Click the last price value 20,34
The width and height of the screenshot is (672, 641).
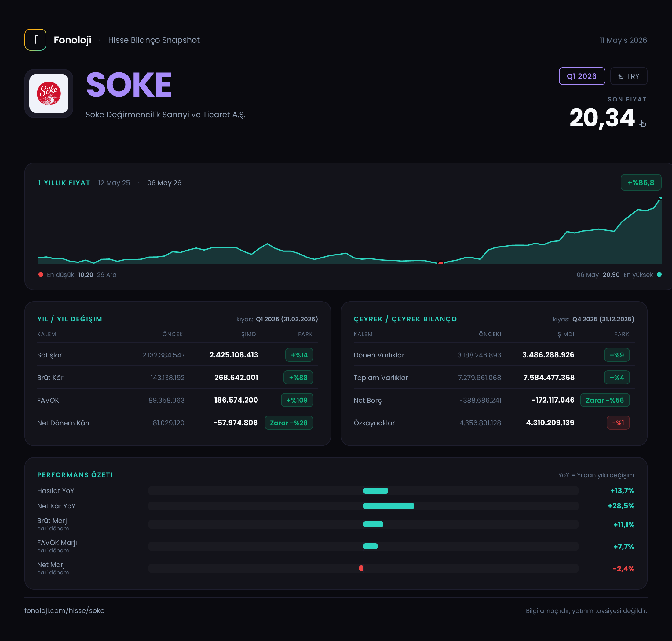coord(602,118)
